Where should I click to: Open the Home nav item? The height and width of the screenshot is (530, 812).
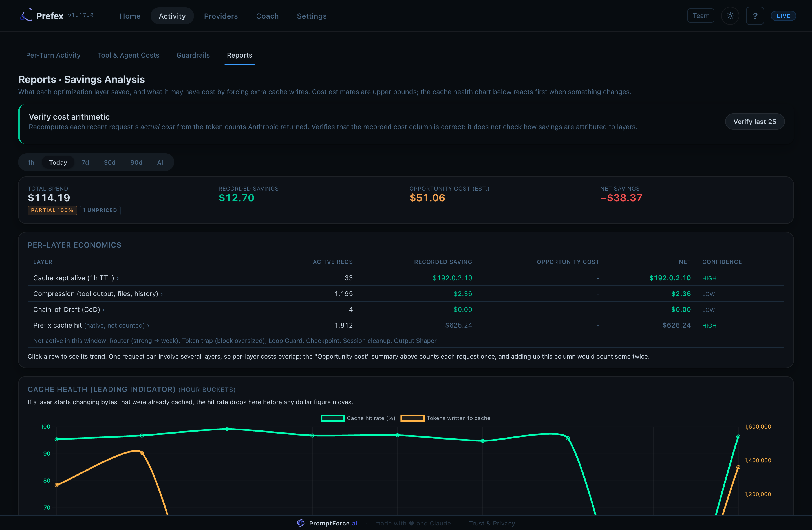click(130, 16)
